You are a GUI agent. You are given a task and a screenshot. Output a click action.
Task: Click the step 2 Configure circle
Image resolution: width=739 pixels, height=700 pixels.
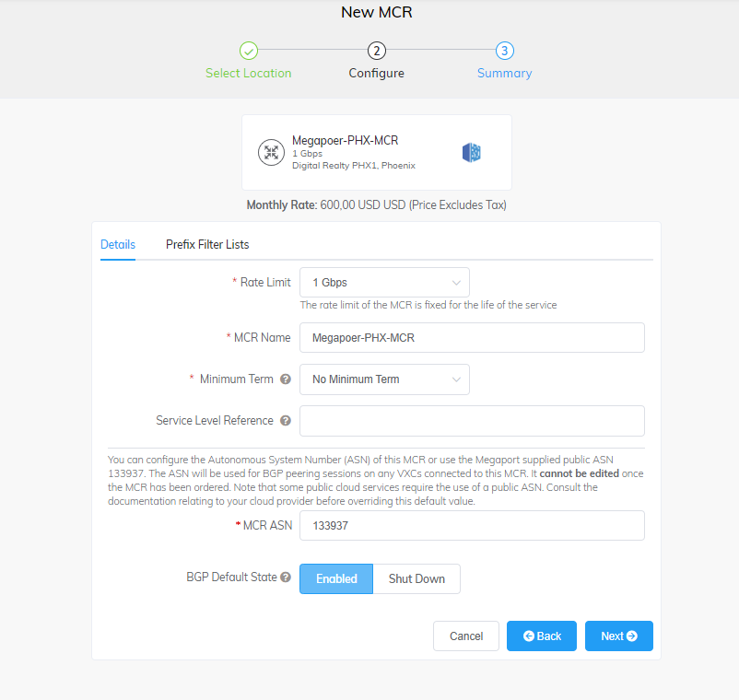point(377,51)
